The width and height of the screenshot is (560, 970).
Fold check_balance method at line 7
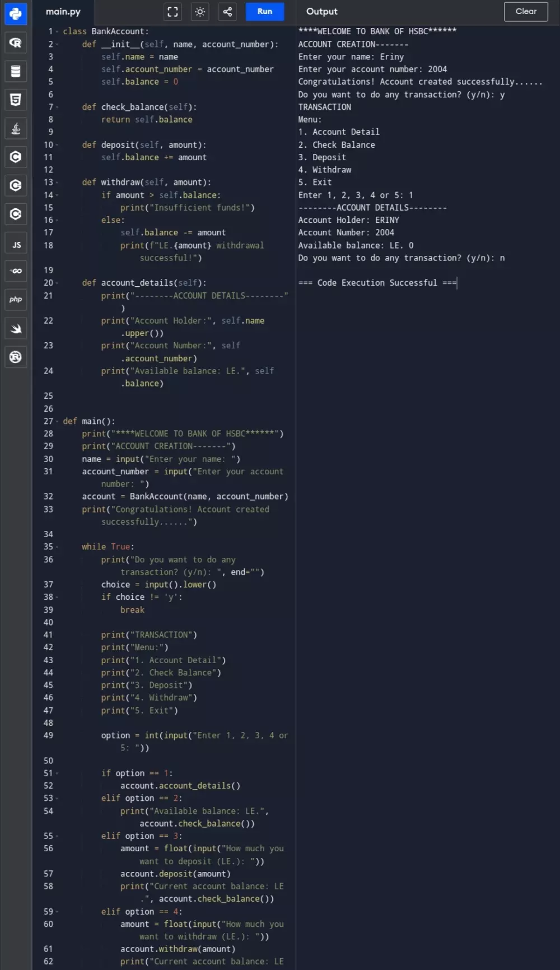[57, 107]
